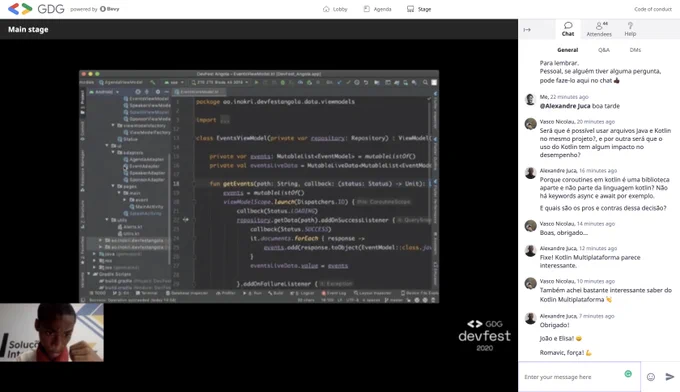Click the 'Boas, obrigado...' message

tap(563, 233)
